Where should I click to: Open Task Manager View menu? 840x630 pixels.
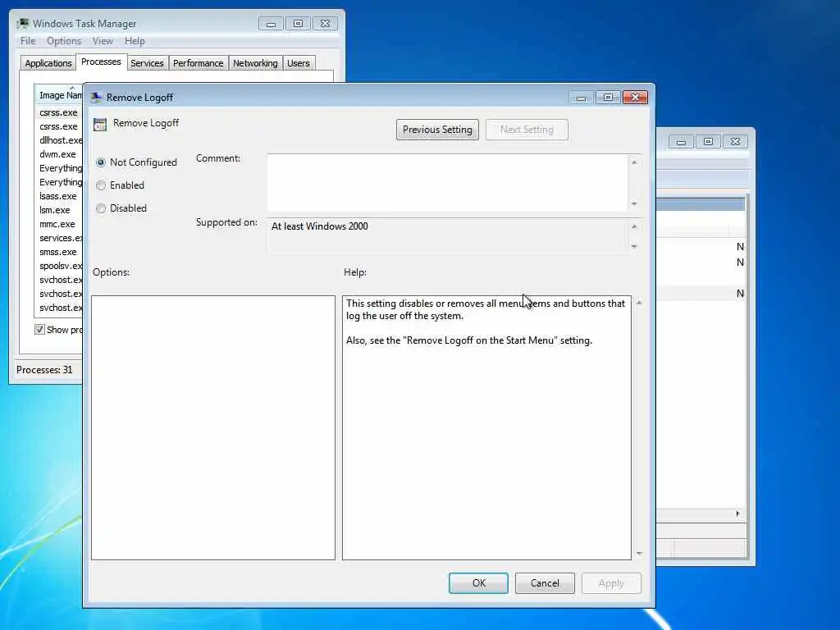[103, 41]
